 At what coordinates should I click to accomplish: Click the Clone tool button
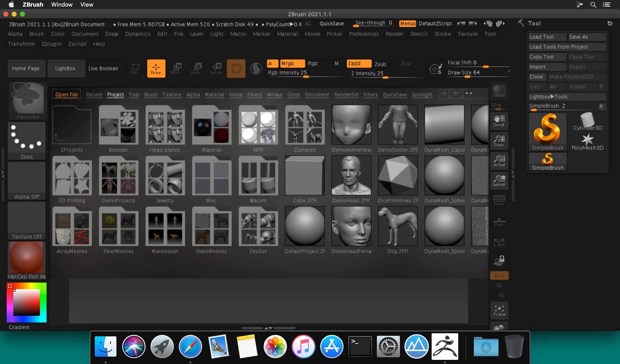pos(536,77)
